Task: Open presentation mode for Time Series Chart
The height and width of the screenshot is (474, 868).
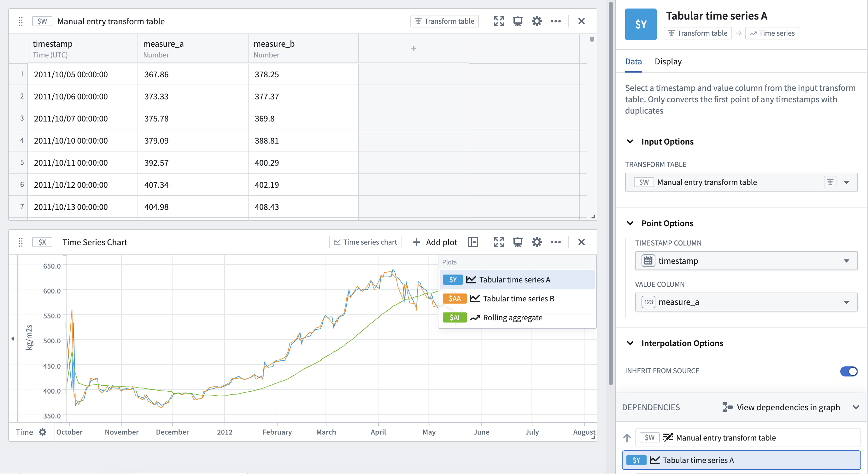Action: [518, 242]
